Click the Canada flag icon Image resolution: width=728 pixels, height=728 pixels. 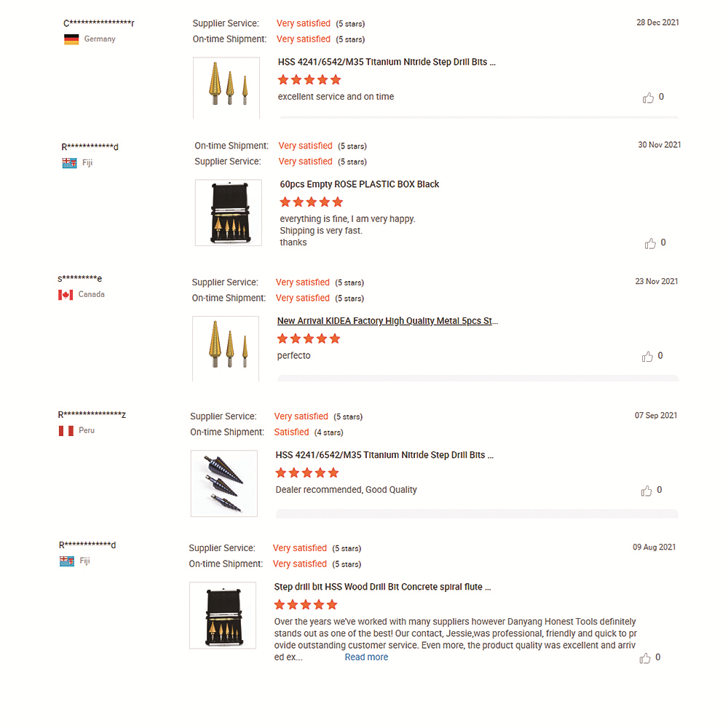pos(66,295)
